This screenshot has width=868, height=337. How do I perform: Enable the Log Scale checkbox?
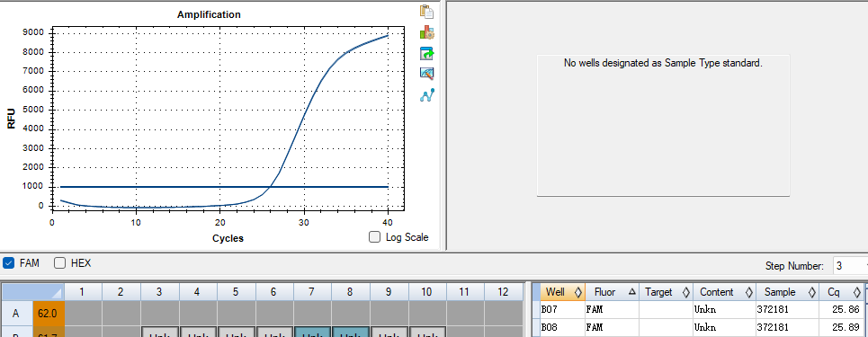tap(375, 237)
